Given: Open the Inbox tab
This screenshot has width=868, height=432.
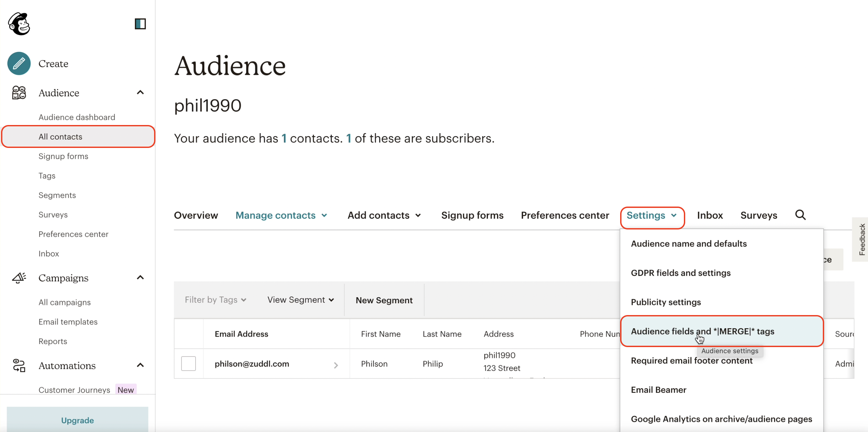Looking at the screenshot, I should pos(710,215).
